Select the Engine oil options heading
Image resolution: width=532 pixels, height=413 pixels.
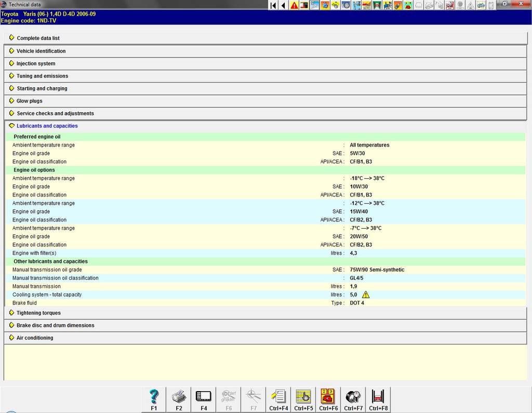coord(34,170)
